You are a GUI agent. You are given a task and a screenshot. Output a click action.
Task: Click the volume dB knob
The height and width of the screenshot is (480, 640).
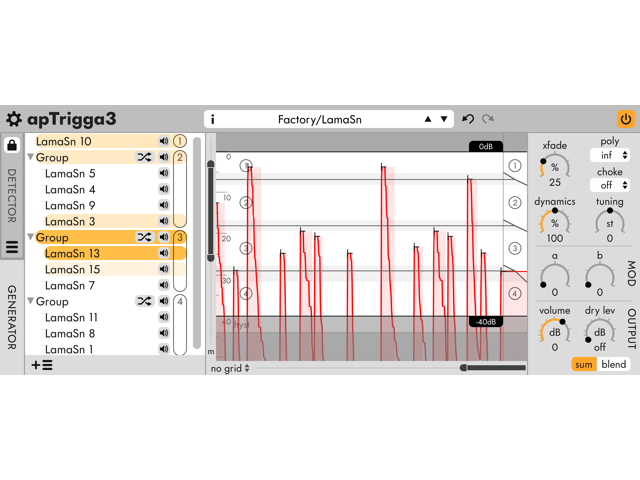pos(555,331)
